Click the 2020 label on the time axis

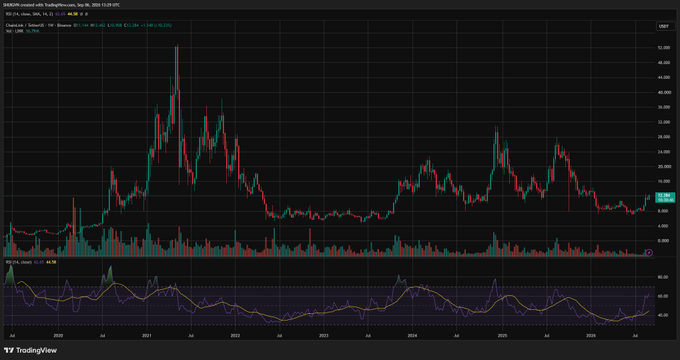58,336
